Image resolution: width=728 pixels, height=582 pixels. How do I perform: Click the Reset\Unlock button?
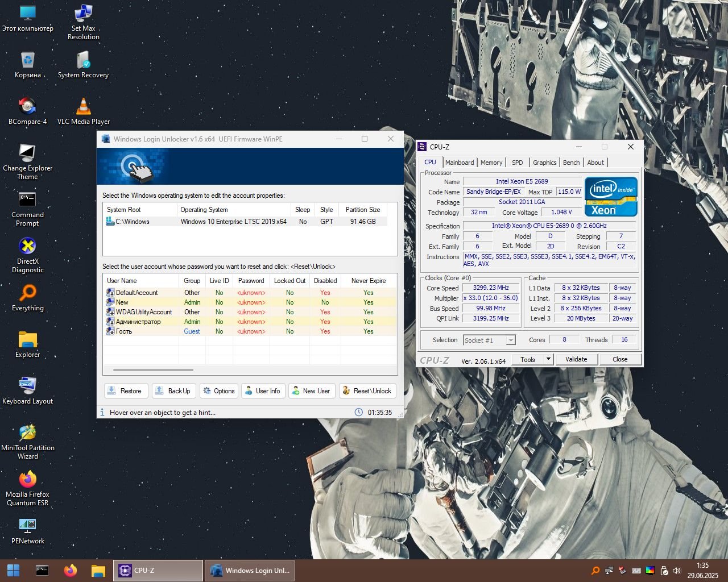367,391
